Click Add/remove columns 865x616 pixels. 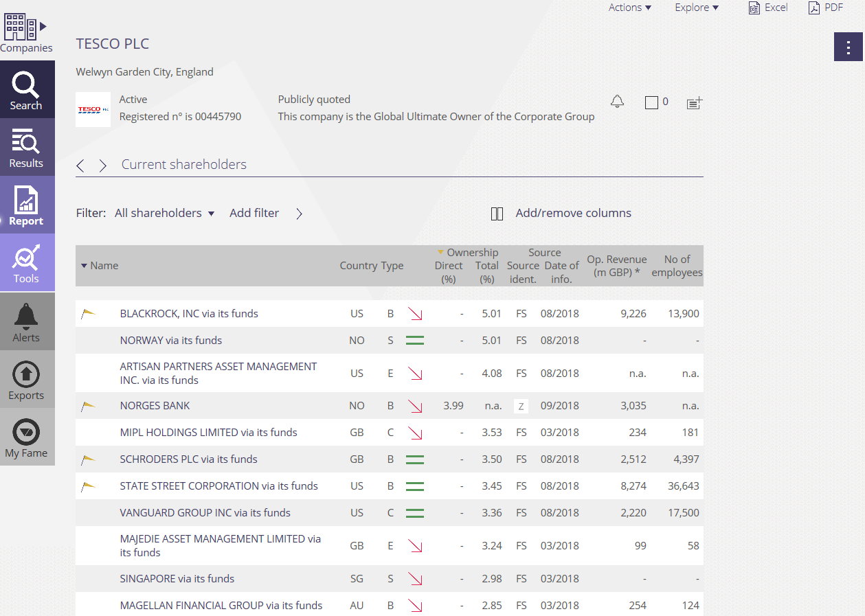[561, 213]
